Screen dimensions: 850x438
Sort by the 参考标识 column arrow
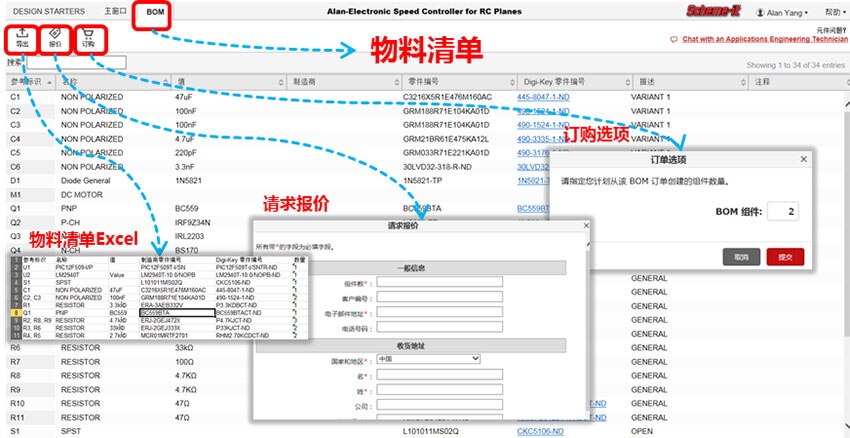pos(50,82)
